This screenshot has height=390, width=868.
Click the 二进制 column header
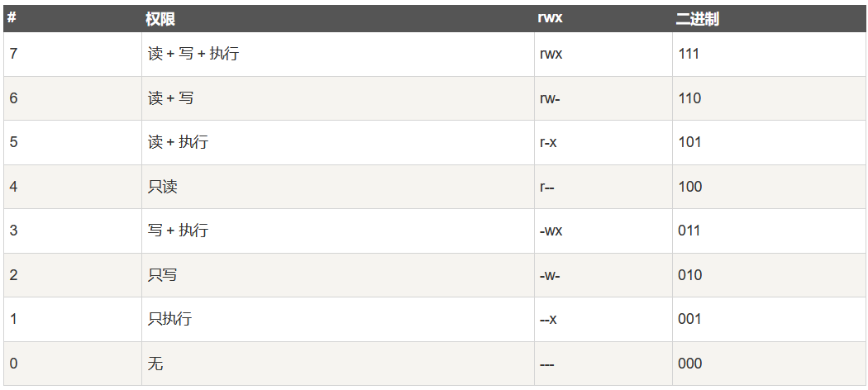pos(697,19)
